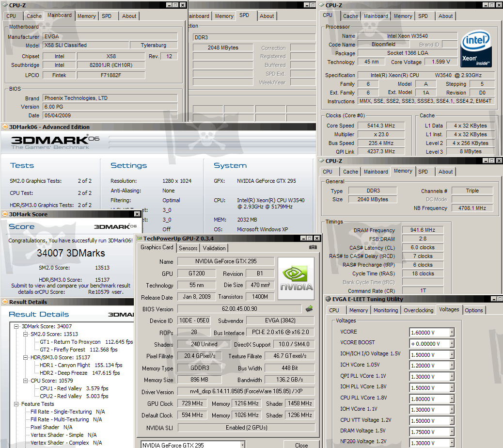Open the QPI PLL VCore dropdown
Image resolution: width=503 pixels, height=448 pixels.
point(452,376)
